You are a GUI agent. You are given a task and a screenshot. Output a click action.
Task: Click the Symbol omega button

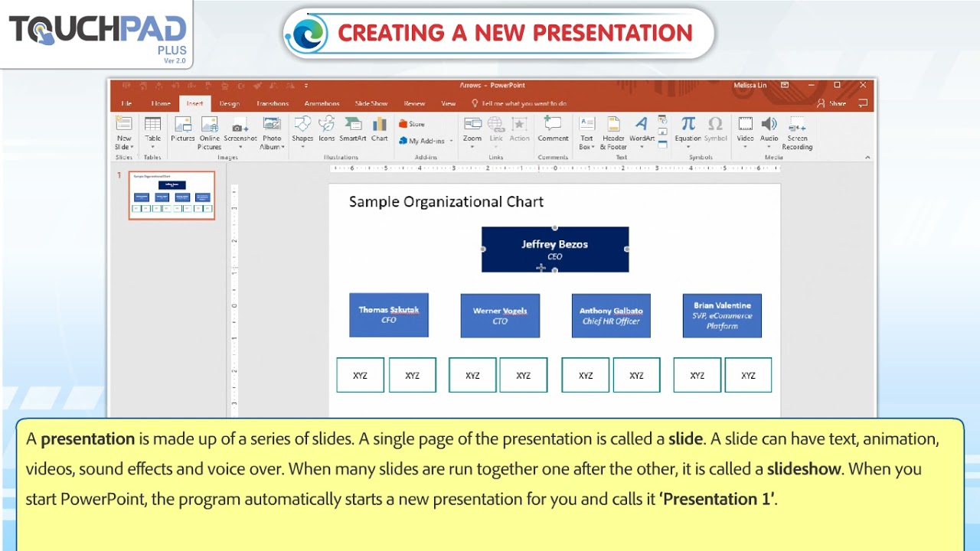click(715, 129)
